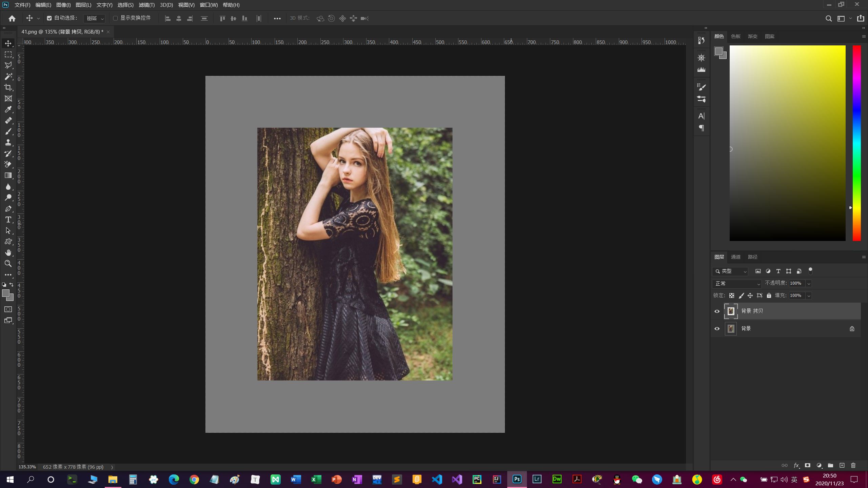Select the Crop tool
Screen dimensions: 868x488
8,87
